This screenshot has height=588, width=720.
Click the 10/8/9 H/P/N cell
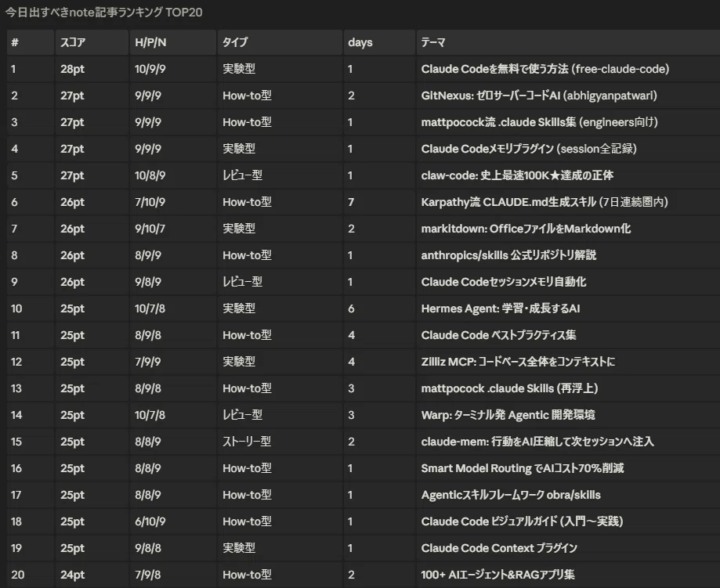(172, 176)
